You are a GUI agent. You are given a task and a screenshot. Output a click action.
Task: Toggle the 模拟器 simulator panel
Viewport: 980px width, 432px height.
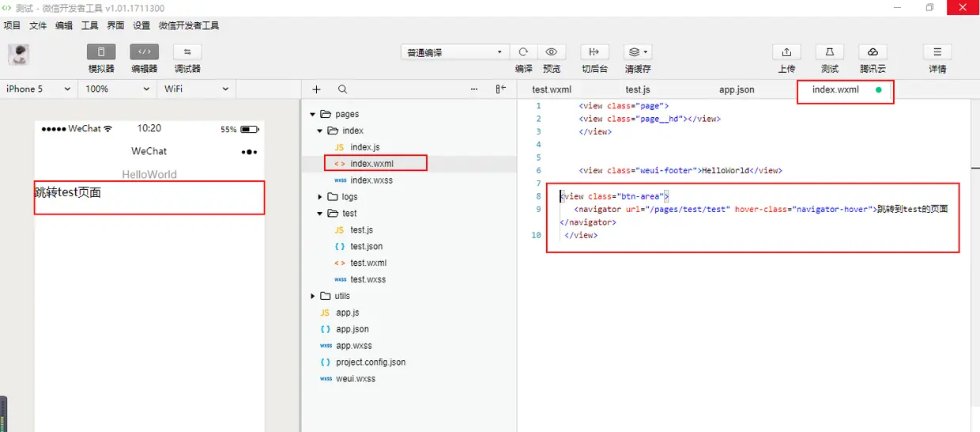tap(101, 52)
